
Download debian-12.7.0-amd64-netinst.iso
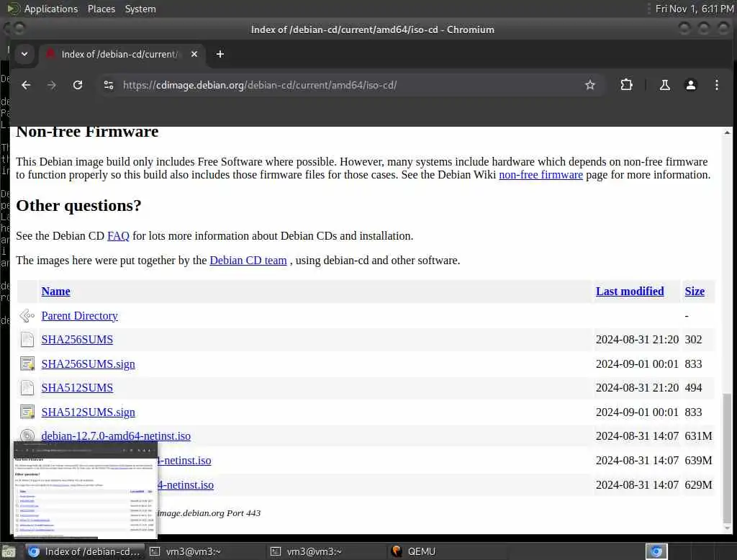(x=116, y=436)
